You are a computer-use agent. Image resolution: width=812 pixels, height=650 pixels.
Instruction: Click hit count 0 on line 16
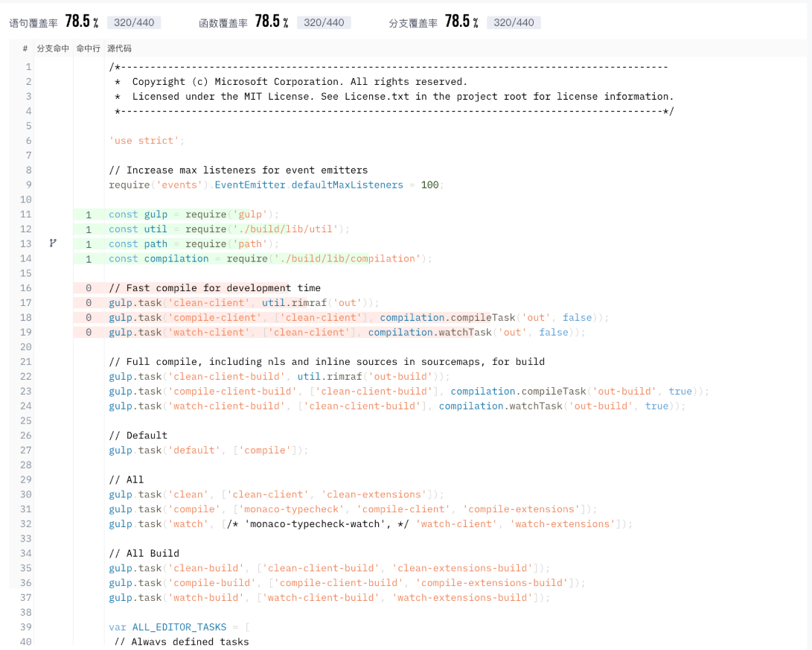[x=89, y=288]
